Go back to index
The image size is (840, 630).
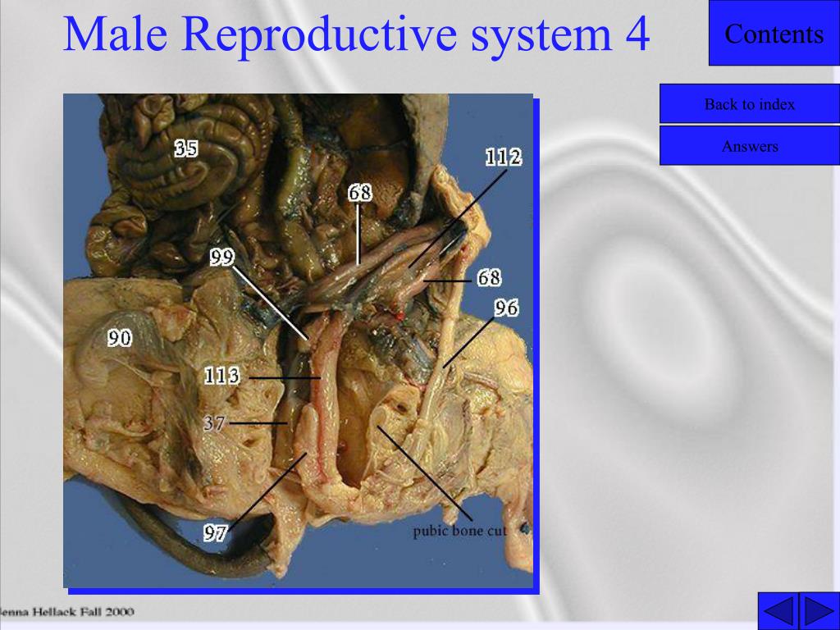click(x=750, y=104)
